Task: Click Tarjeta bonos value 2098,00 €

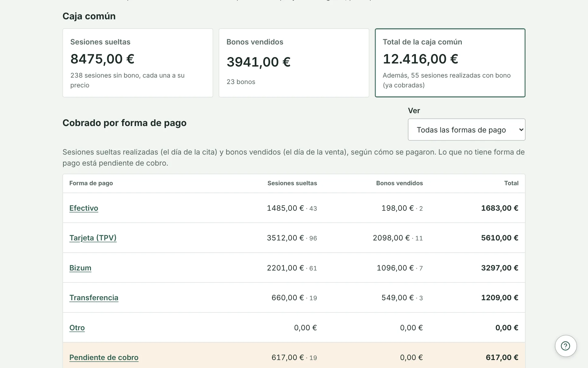Action: 391,238
